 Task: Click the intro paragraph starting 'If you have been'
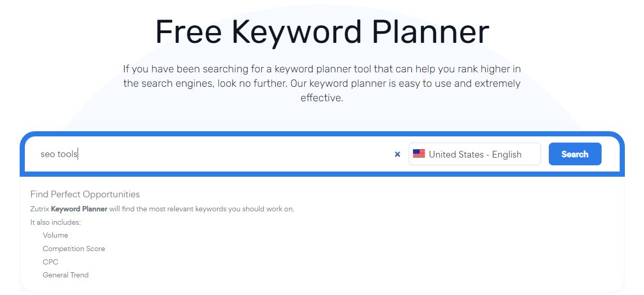tap(322, 69)
